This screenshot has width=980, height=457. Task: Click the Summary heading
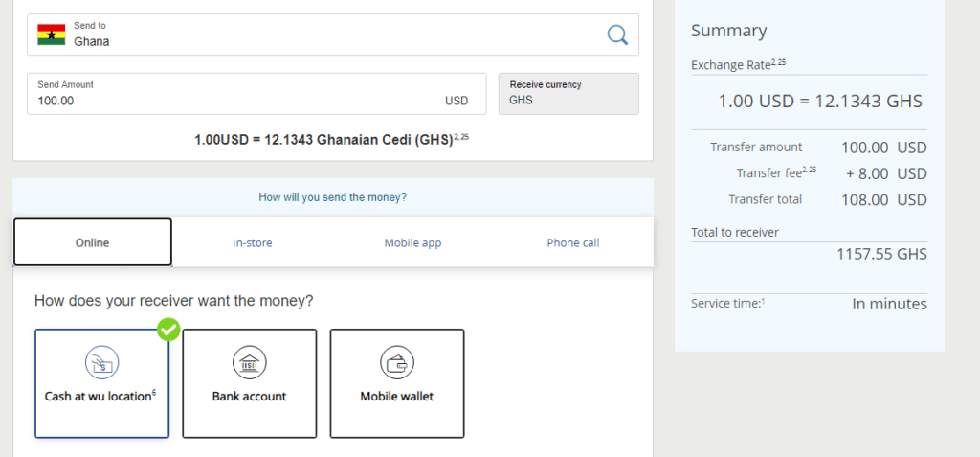[x=728, y=31]
